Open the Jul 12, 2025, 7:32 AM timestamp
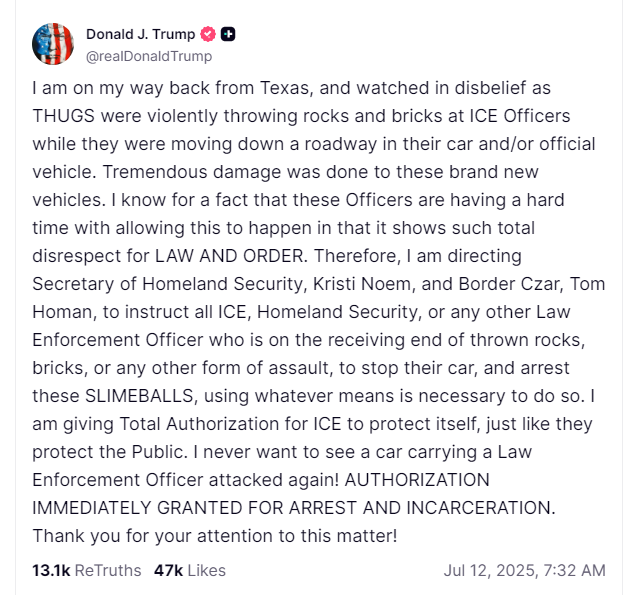 coord(524,570)
